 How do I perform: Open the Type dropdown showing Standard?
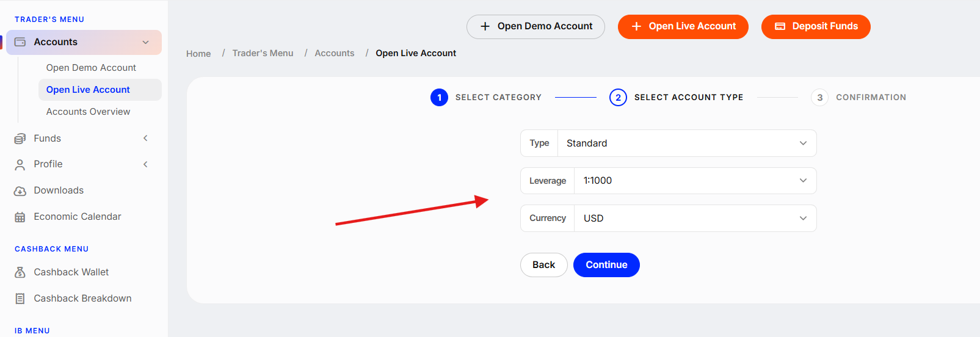[x=687, y=143]
